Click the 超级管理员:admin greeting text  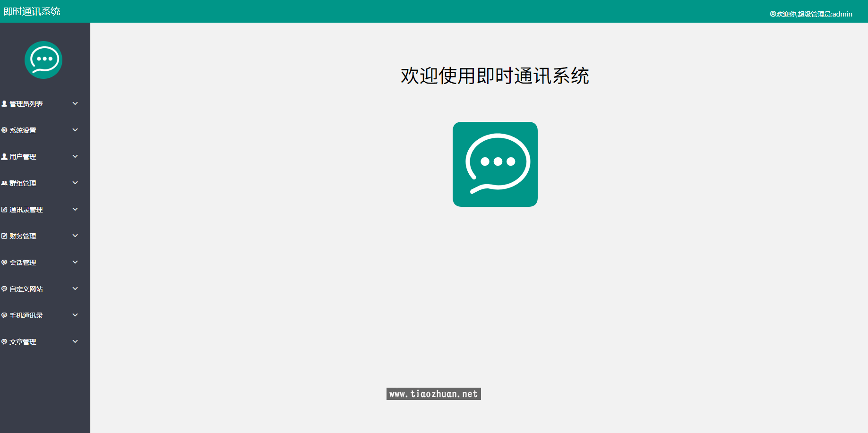[814, 14]
